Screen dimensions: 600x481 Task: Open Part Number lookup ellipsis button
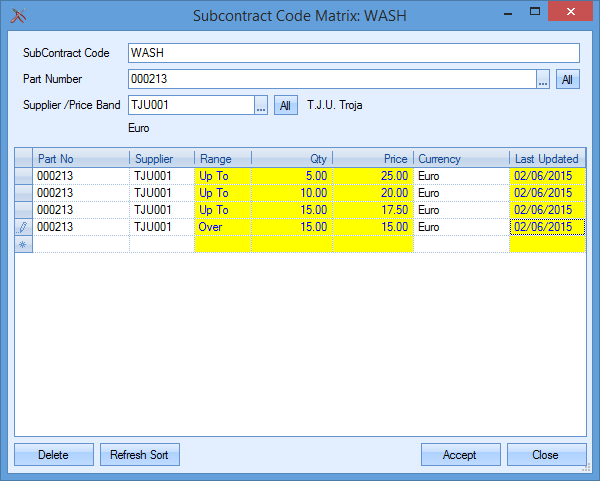click(x=543, y=80)
